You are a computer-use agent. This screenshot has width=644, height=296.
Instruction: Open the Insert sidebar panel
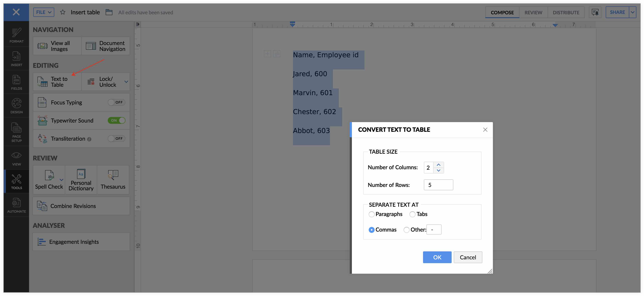pyautogui.click(x=16, y=59)
